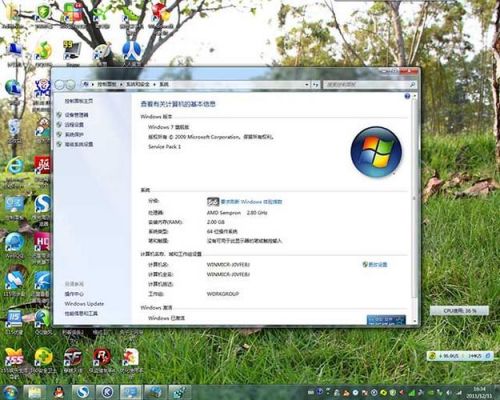The height and width of the screenshot is (400, 500).
Task: Click the network signal tray icon
Action: (459, 393)
